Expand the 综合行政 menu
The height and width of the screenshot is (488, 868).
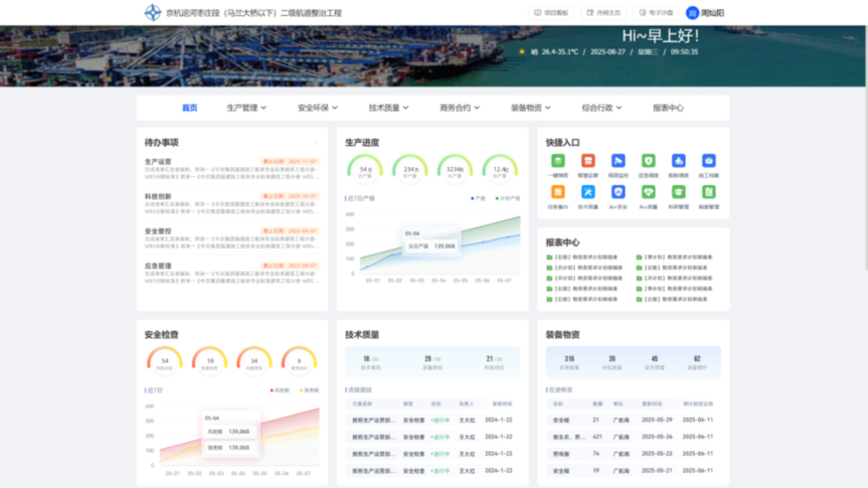[602, 108]
